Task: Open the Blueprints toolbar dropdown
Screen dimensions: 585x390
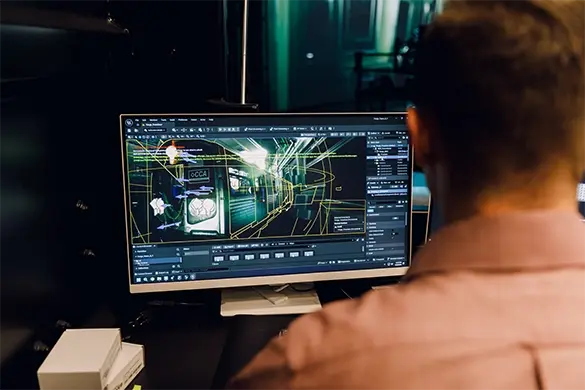Action: [x=184, y=130]
